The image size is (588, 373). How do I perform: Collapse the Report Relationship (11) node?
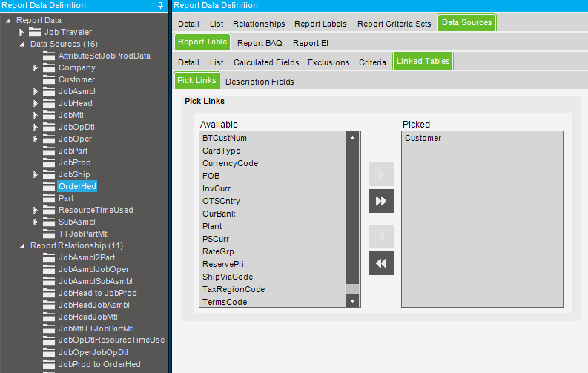pyautogui.click(x=22, y=246)
